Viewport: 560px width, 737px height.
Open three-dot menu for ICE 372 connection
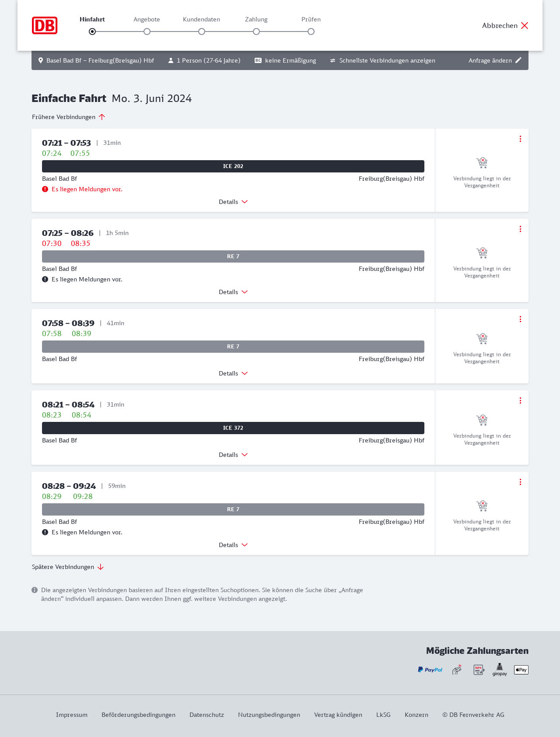tap(520, 400)
